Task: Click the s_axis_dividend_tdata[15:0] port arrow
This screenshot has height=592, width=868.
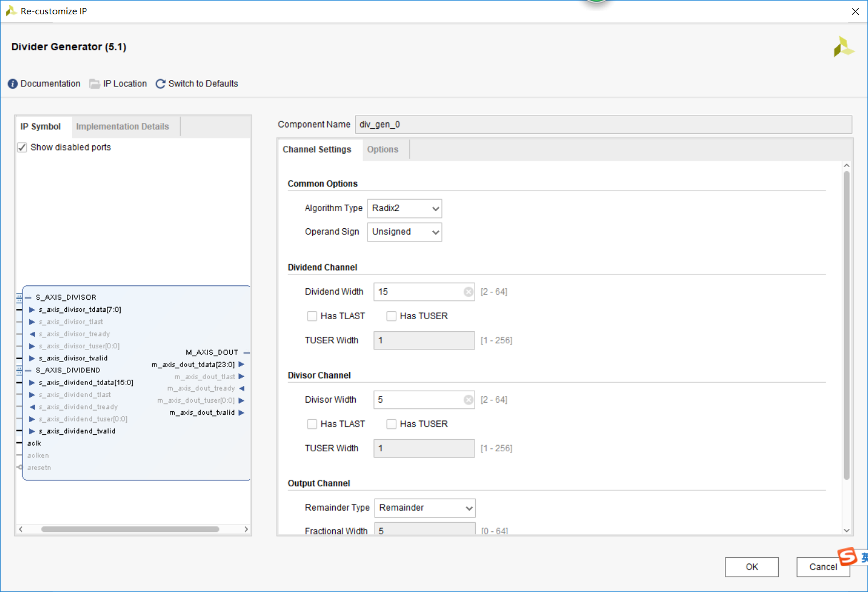Action: coord(32,383)
